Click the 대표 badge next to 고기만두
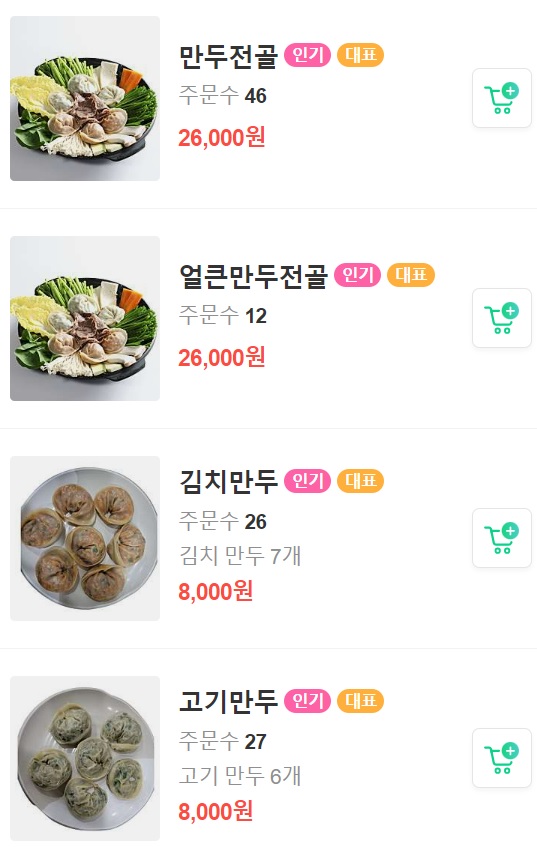The height and width of the screenshot is (854, 537). 360,701
